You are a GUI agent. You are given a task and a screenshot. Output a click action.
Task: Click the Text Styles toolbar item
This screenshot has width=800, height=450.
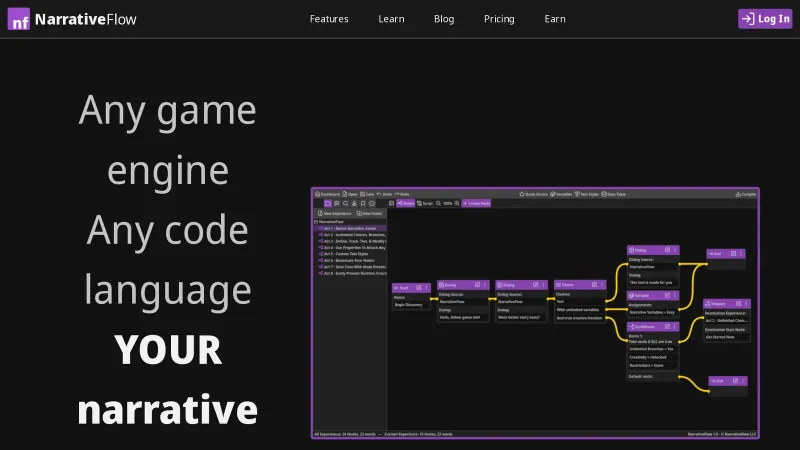[x=588, y=194]
